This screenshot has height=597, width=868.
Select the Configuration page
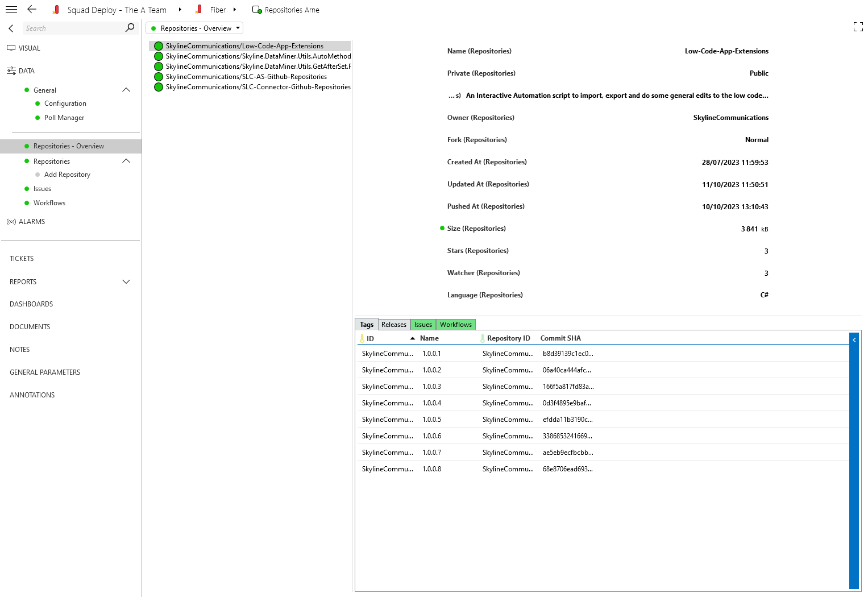(x=65, y=103)
